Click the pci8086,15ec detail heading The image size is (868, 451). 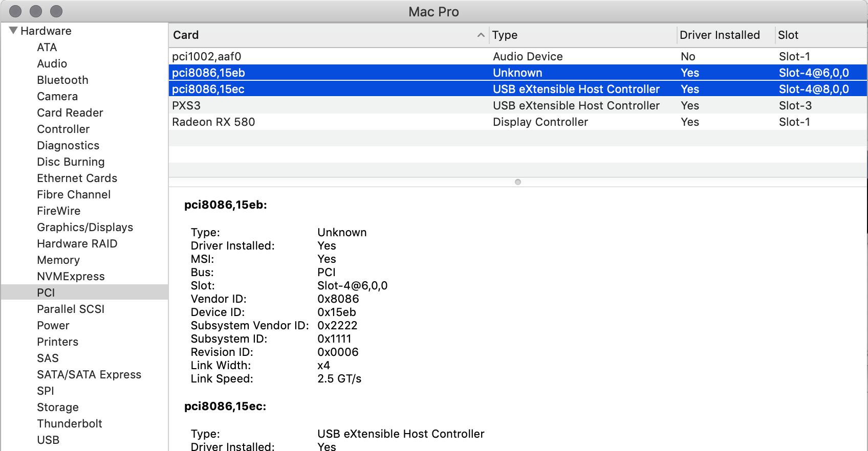[x=225, y=407]
